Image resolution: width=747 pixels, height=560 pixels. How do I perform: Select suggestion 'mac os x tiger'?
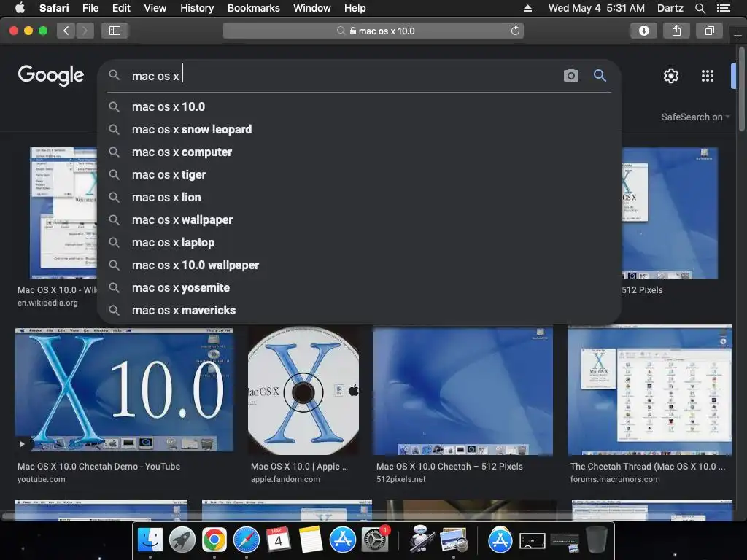click(x=359, y=175)
